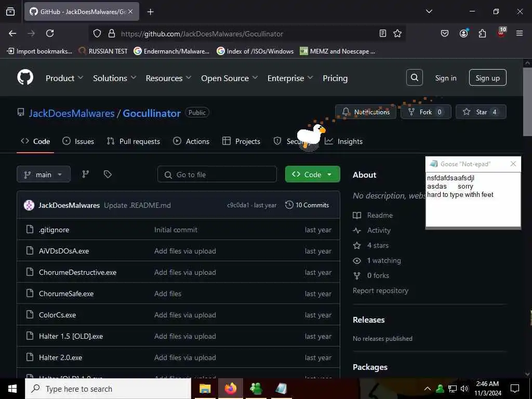
Task: Click the browser URL address bar
Action: pos(248,33)
